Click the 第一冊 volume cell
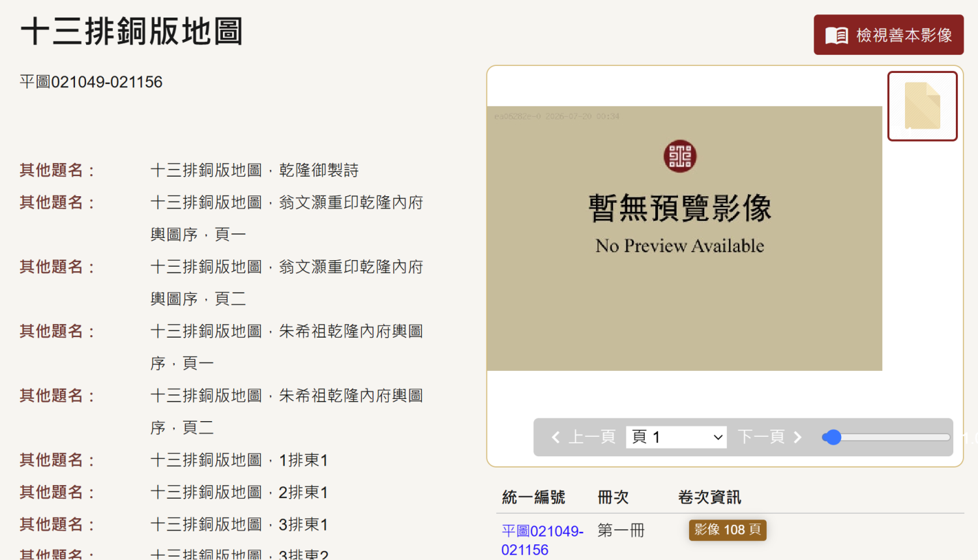978x560 pixels. pos(621,531)
